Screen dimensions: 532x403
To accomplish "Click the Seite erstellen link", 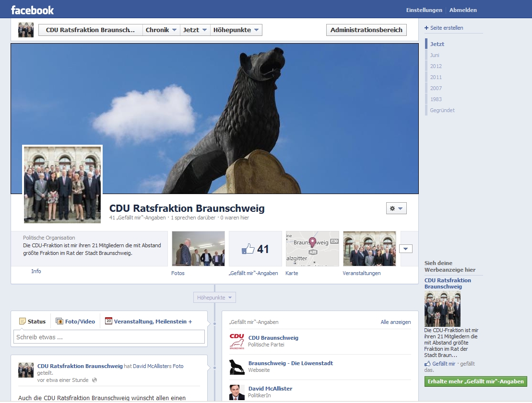I will coord(447,28).
